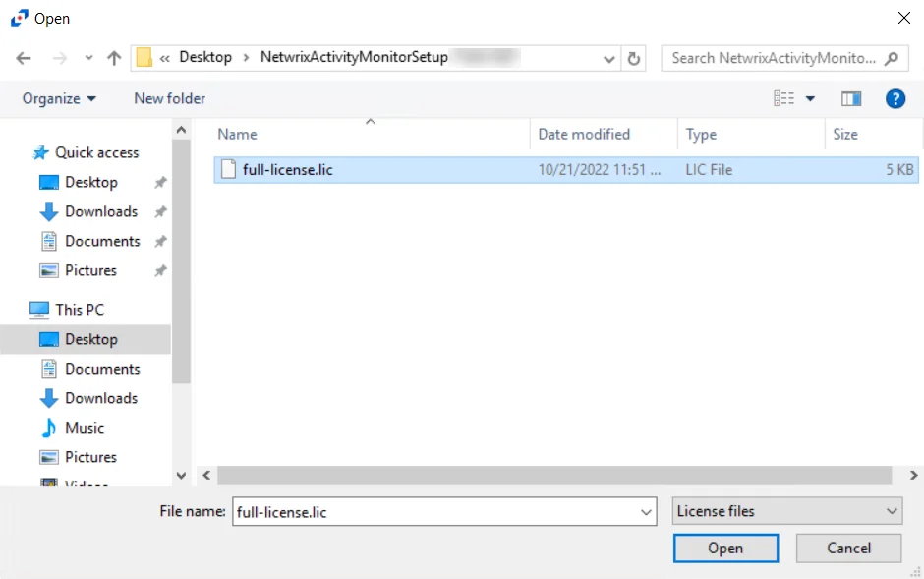Click the Open button

point(725,549)
